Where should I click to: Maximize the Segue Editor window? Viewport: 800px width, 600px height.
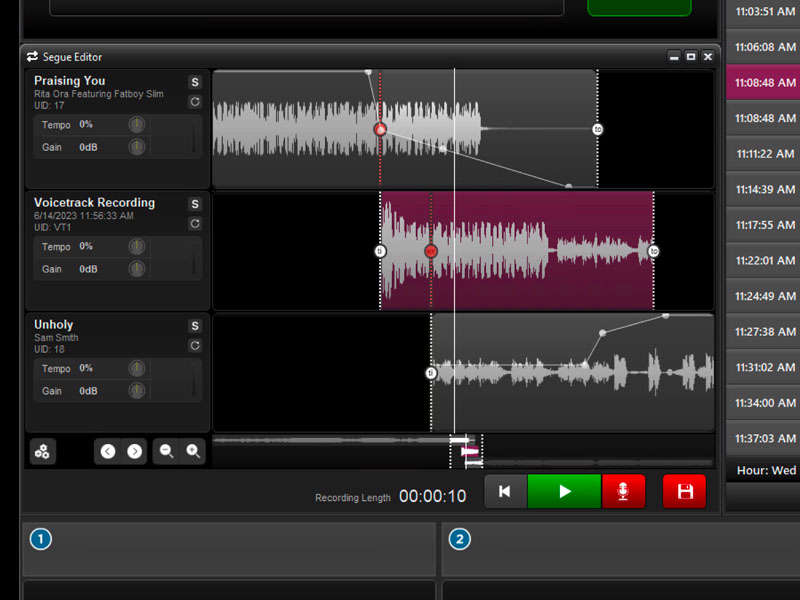click(691, 57)
